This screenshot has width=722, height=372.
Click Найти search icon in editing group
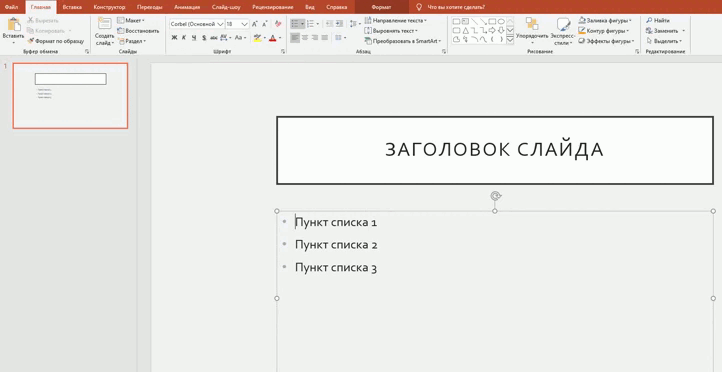[658, 21]
